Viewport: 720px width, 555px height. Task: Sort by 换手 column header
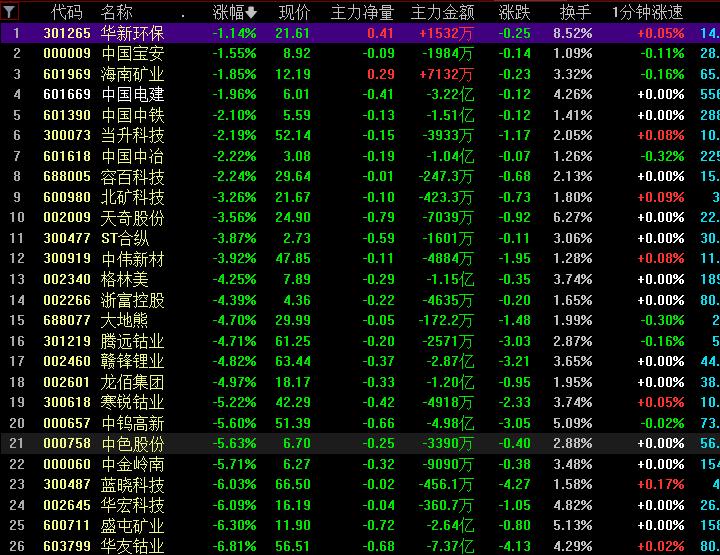tap(575, 12)
